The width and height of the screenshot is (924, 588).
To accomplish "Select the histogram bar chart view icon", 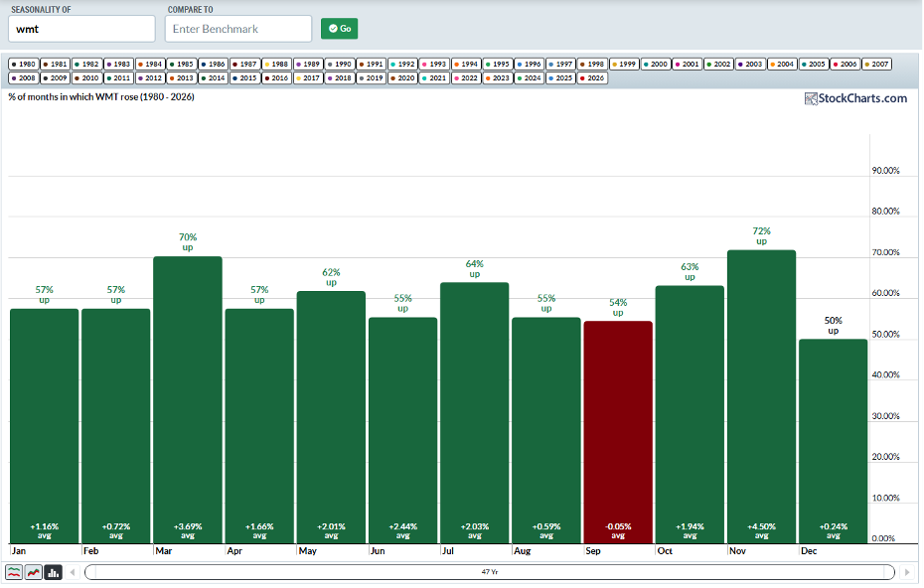I will tap(53, 572).
